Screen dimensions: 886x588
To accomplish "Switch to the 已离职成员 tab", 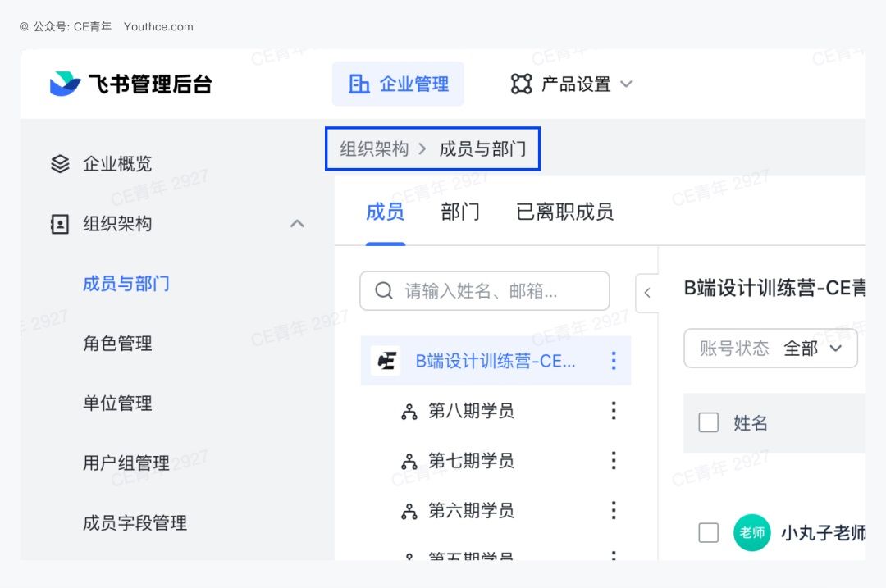I will click(x=564, y=212).
